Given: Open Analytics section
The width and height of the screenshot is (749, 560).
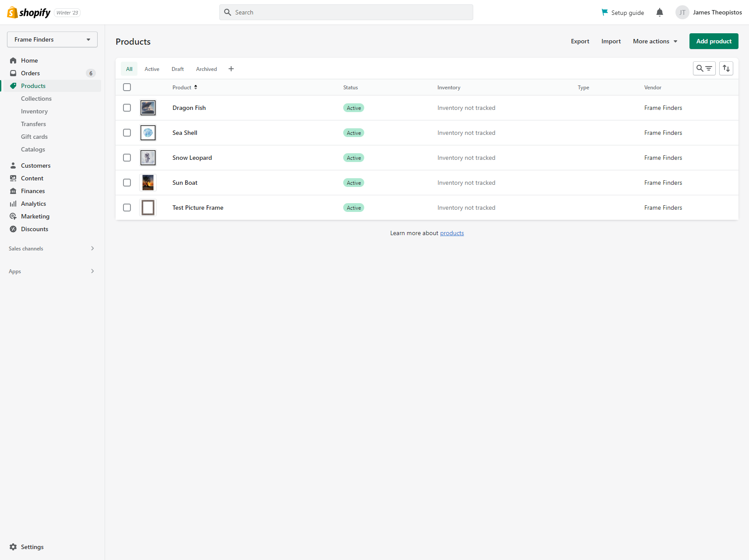Looking at the screenshot, I should click(x=33, y=204).
